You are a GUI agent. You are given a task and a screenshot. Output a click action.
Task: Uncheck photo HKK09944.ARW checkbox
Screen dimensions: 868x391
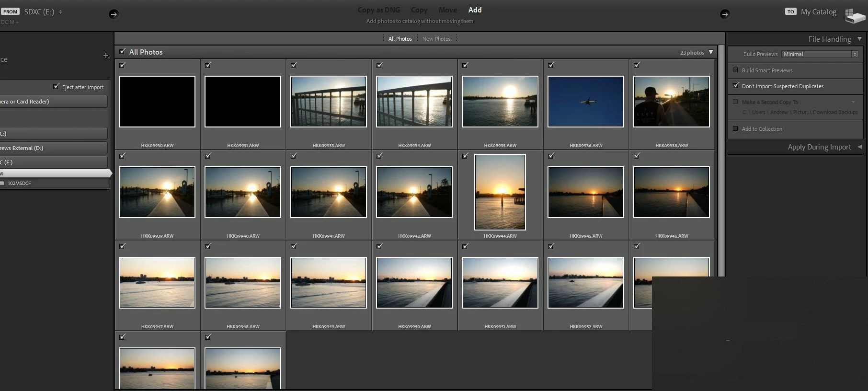465,156
